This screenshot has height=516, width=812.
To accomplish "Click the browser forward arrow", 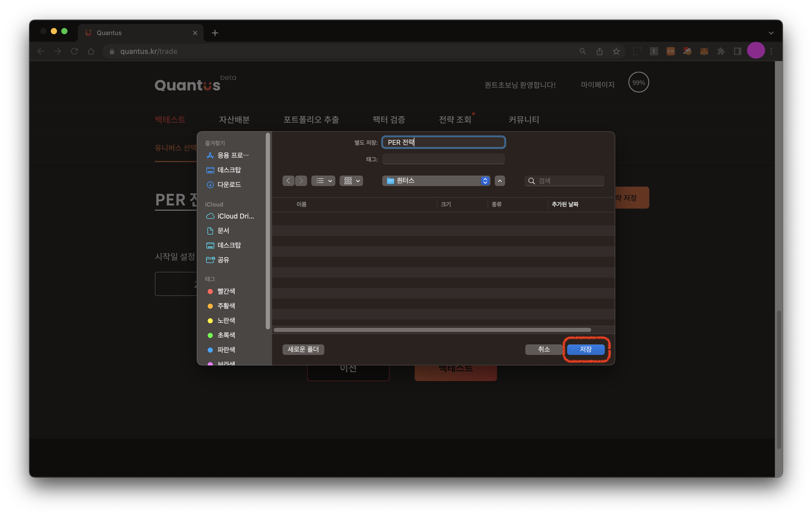I will pyautogui.click(x=58, y=51).
